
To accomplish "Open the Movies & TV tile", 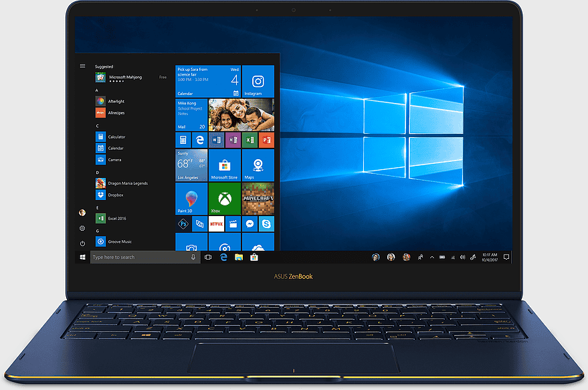I will 233,224.
